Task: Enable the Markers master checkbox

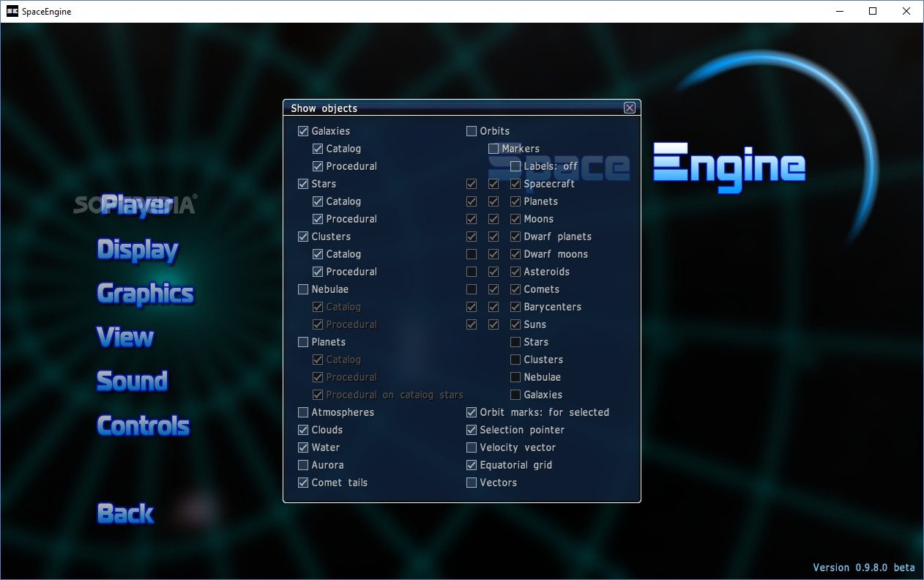Action: coord(493,149)
